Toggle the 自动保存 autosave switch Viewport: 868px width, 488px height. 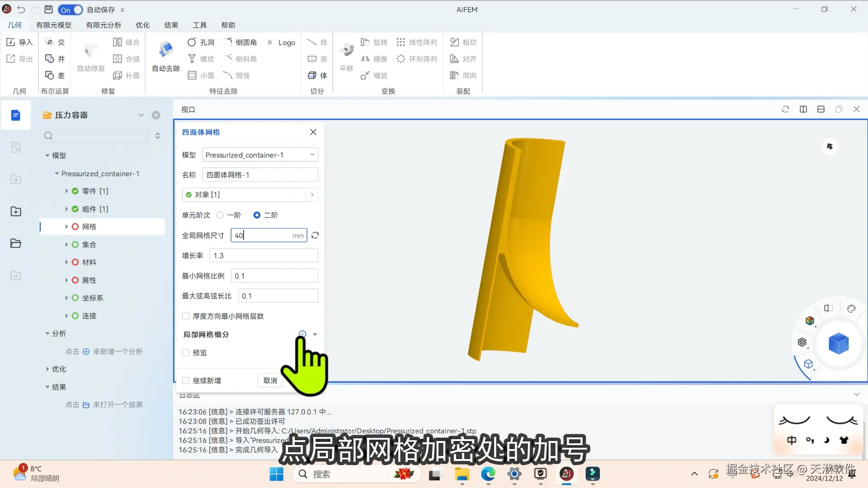click(x=71, y=9)
